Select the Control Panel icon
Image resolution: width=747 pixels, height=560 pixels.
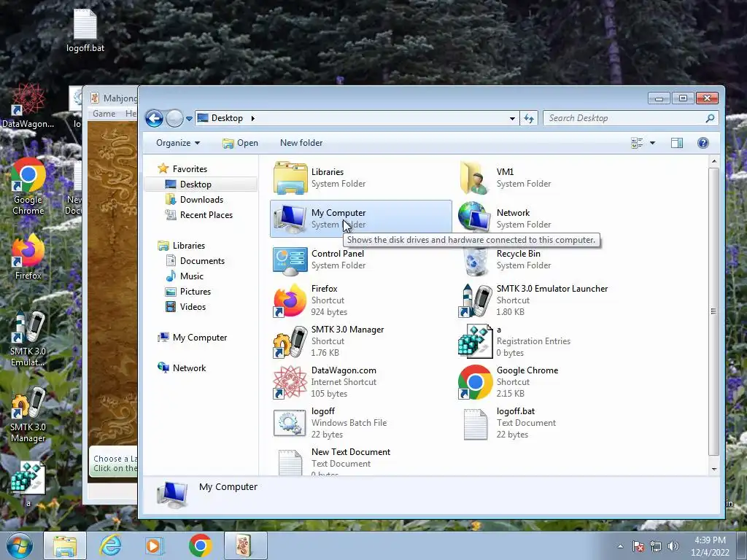coord(290,260)
